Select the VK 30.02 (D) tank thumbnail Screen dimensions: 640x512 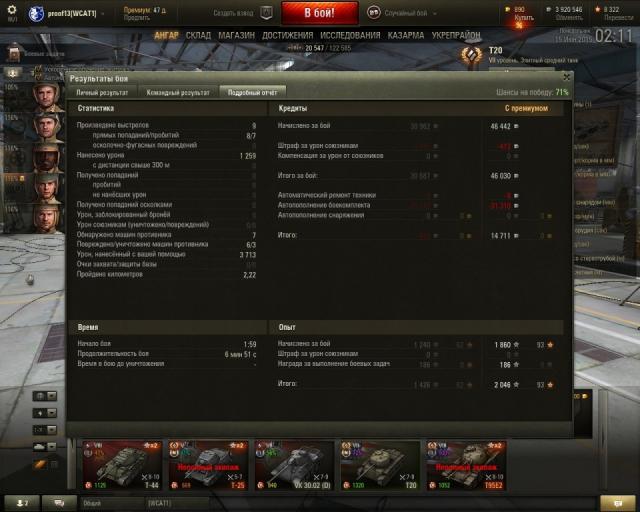click(x=294, y=465)
